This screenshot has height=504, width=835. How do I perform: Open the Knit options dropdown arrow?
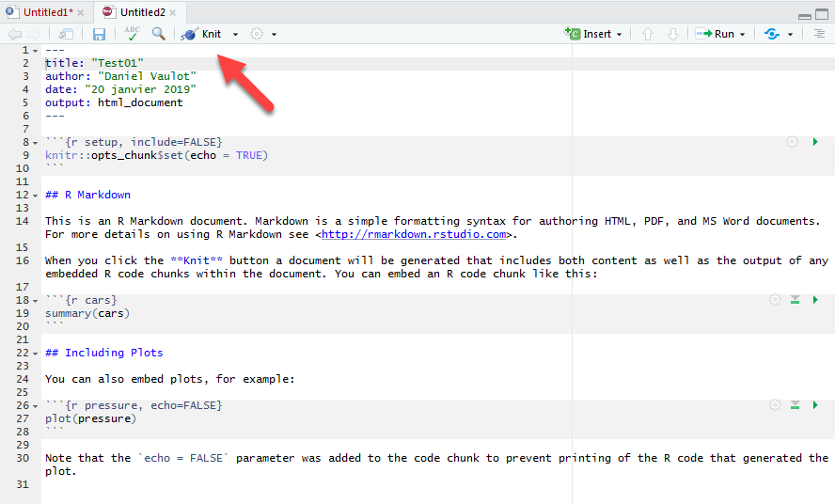tap(235, 35)
